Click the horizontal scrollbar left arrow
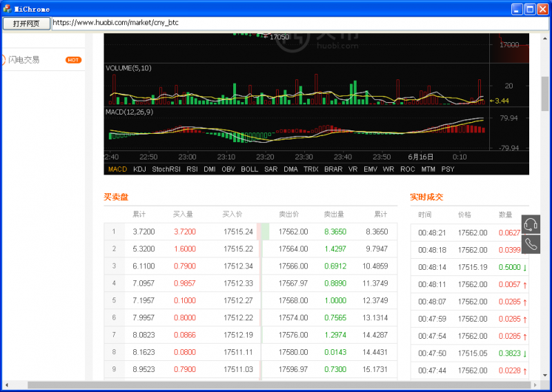 6,385
